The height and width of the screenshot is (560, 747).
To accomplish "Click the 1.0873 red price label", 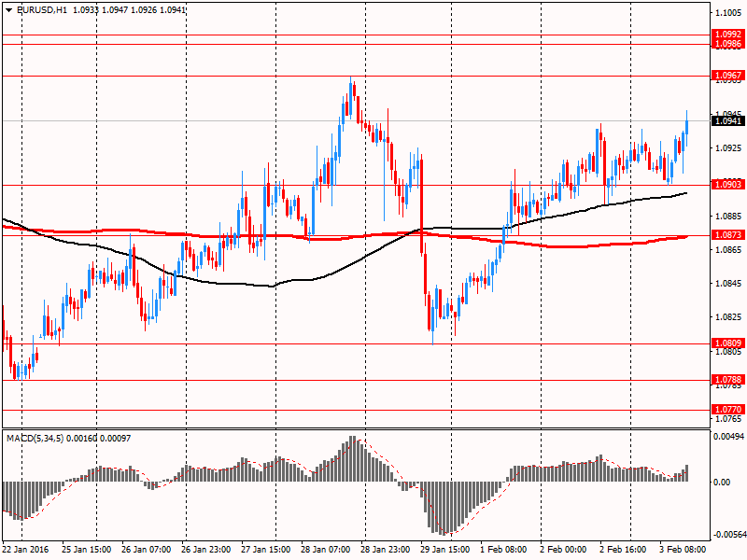I will coord(727,235).
